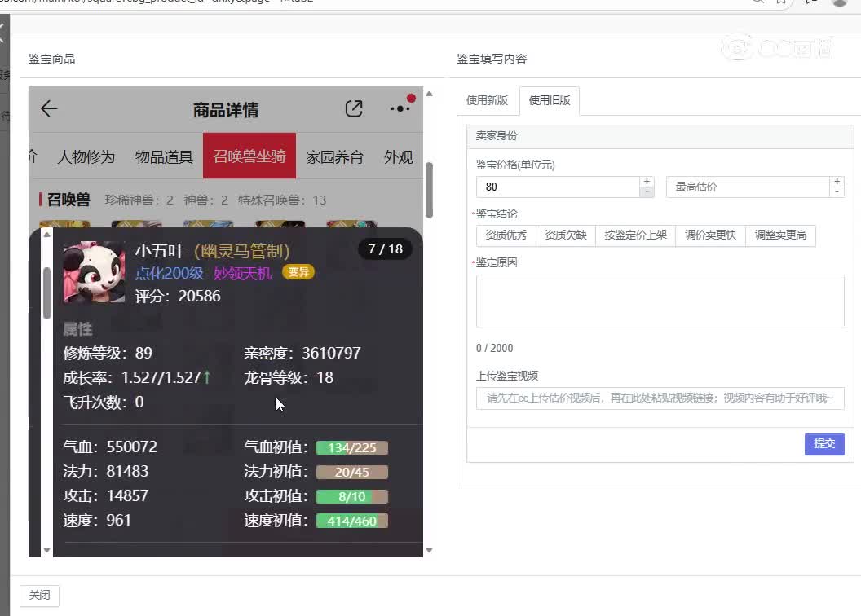Click 法力: 81483 value
The image size is (861, 616).
click(x=106, y=472)
